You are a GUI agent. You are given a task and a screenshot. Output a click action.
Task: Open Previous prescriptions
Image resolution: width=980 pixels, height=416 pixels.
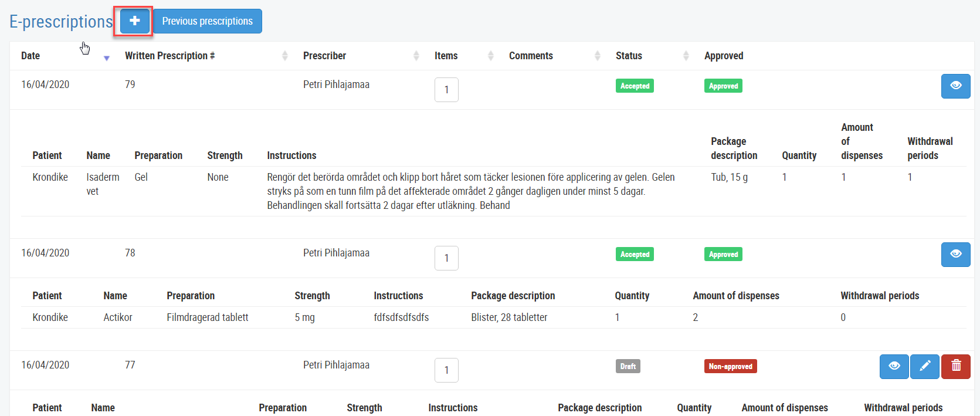point(207,21)
